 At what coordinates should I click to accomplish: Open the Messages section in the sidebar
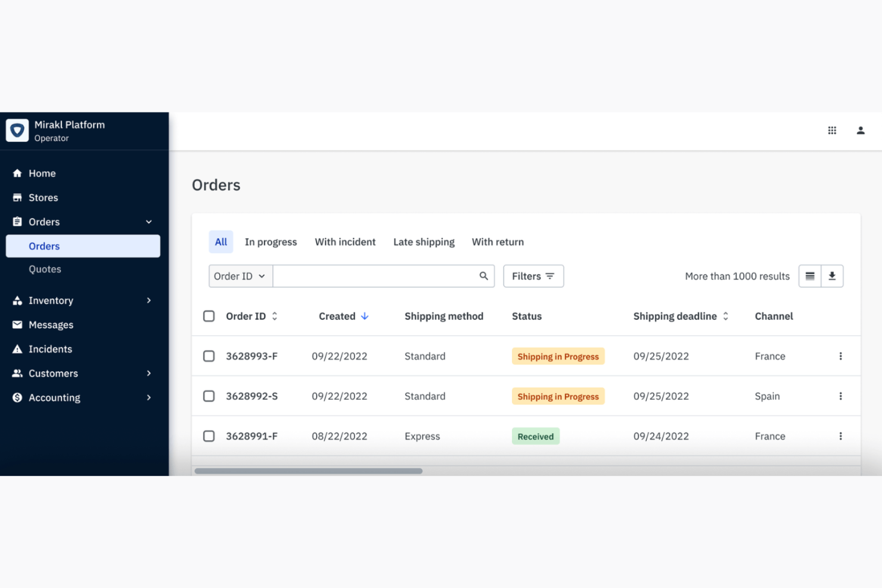[51, 325]
